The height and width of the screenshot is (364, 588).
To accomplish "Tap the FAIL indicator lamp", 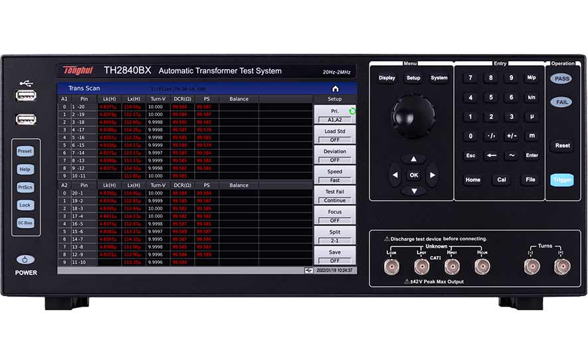I will (561, 102).
